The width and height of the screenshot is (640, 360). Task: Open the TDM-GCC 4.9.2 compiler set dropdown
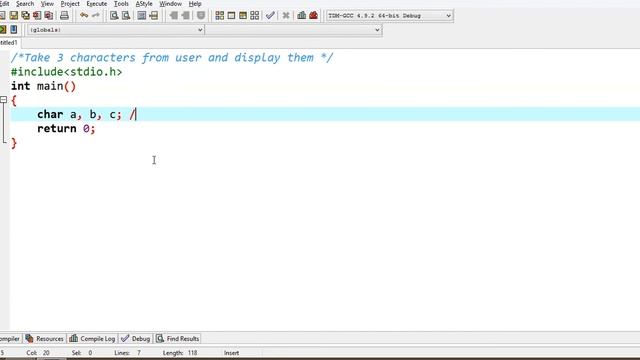(389, 16)
